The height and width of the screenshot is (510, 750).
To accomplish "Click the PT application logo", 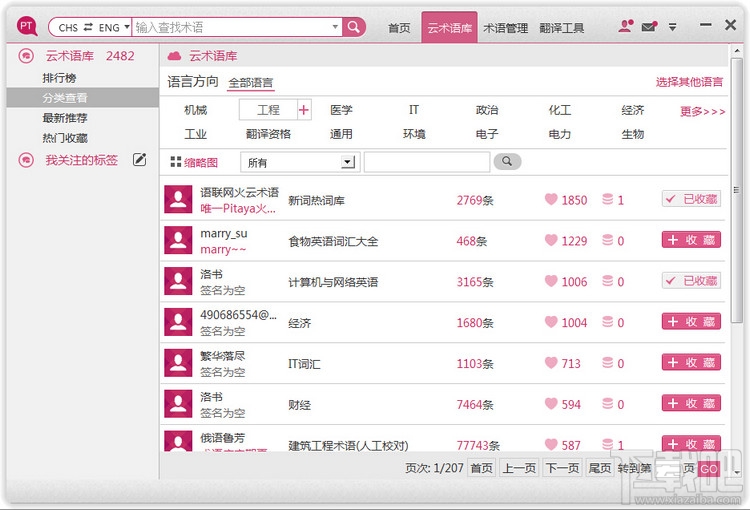I will [27, 26].
